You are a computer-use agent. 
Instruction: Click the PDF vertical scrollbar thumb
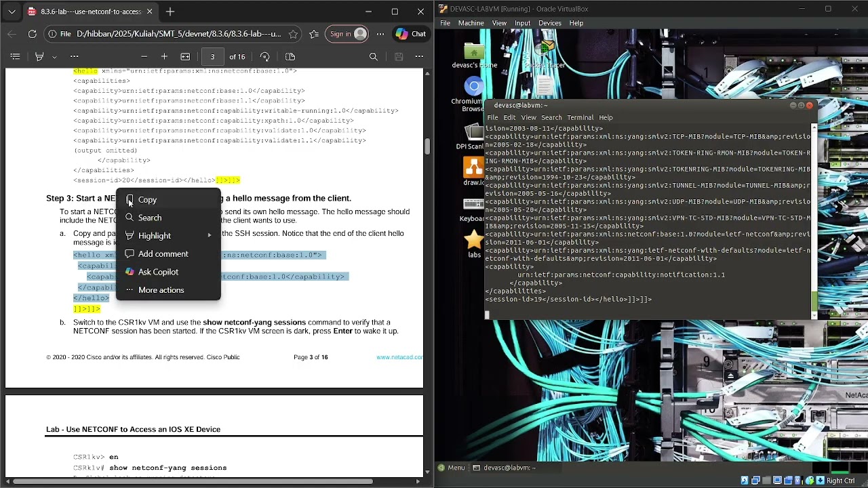[427, 146]
